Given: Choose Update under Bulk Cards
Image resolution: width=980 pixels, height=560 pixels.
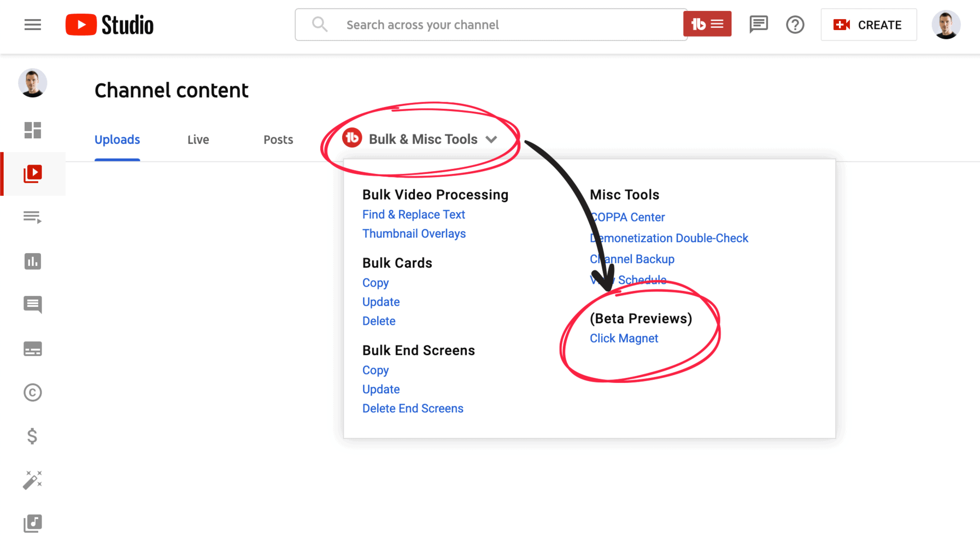Looking at the screenshot, I should point(381,302).
